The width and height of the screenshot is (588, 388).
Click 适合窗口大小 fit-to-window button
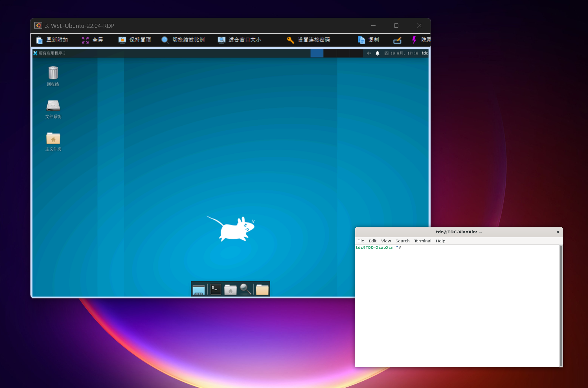[239, 40]
